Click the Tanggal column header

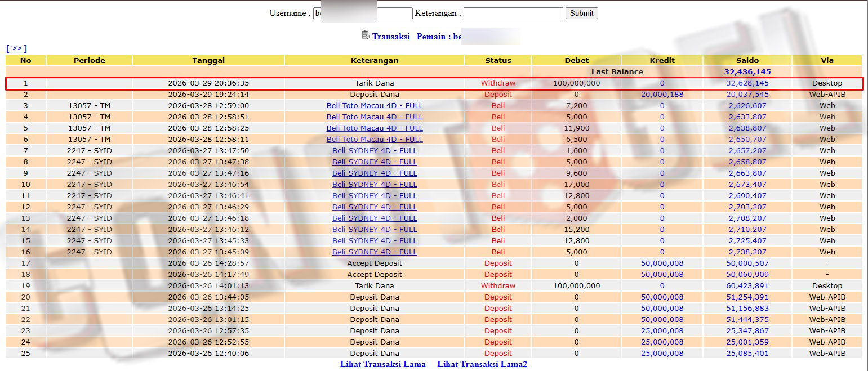(x=208, y=60)
